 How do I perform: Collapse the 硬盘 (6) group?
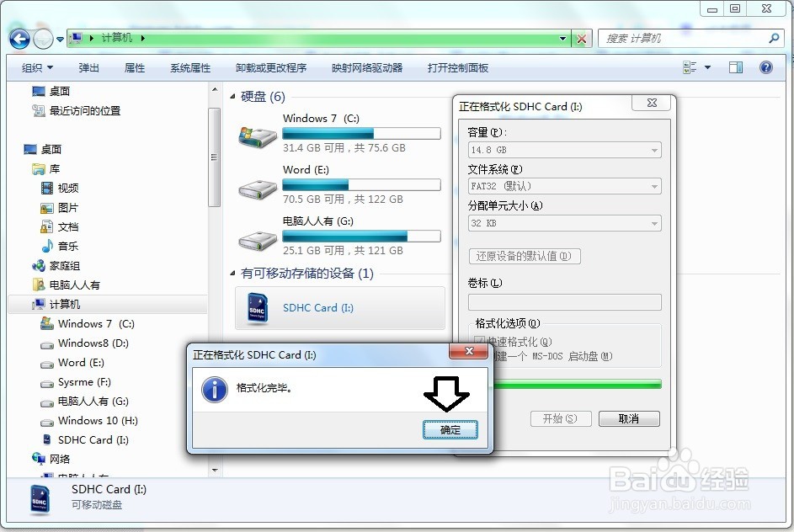tap(232, 96)
